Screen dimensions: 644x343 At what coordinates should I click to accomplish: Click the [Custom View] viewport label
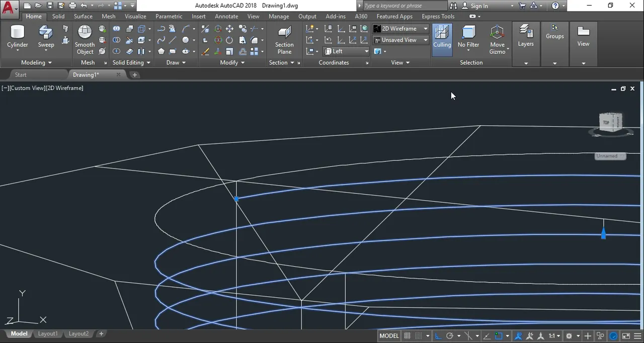(x=27, y=88)
